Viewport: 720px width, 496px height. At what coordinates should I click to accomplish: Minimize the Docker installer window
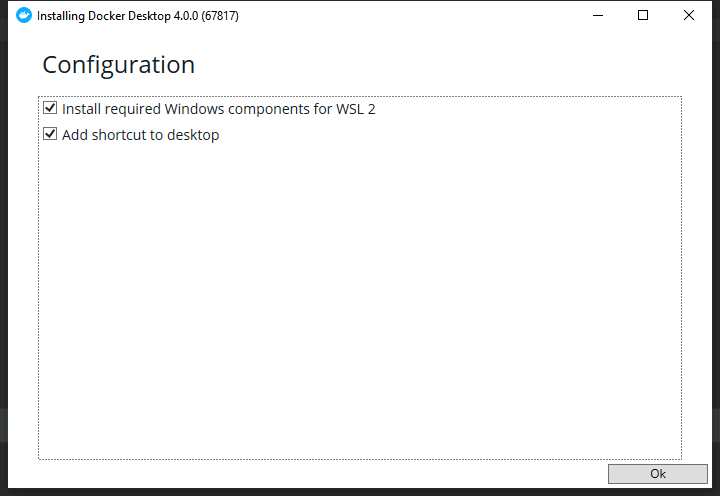pyautogui.click(x=598, y=16)
